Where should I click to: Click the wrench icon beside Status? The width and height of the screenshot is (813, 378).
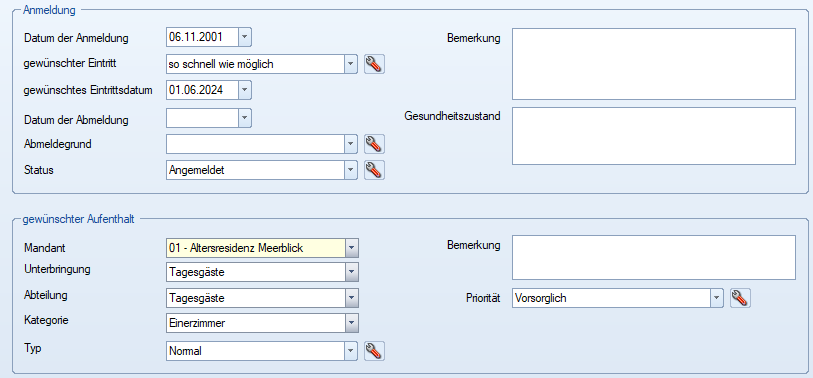click(x=374, y=170)
